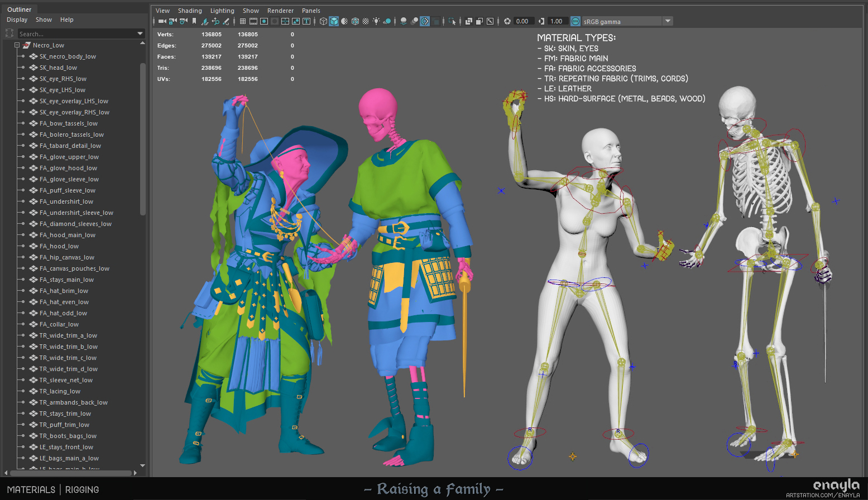Screen dimensions: 868x500
Task: Click the Select Camera icon in viewport toolbar
Action: tap(162, 21)
